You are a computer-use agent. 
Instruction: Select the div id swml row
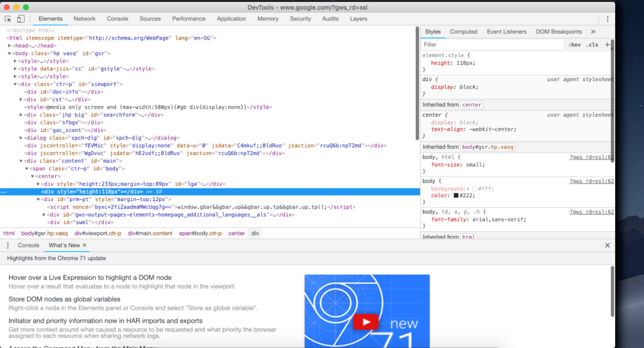coord(80,222)
